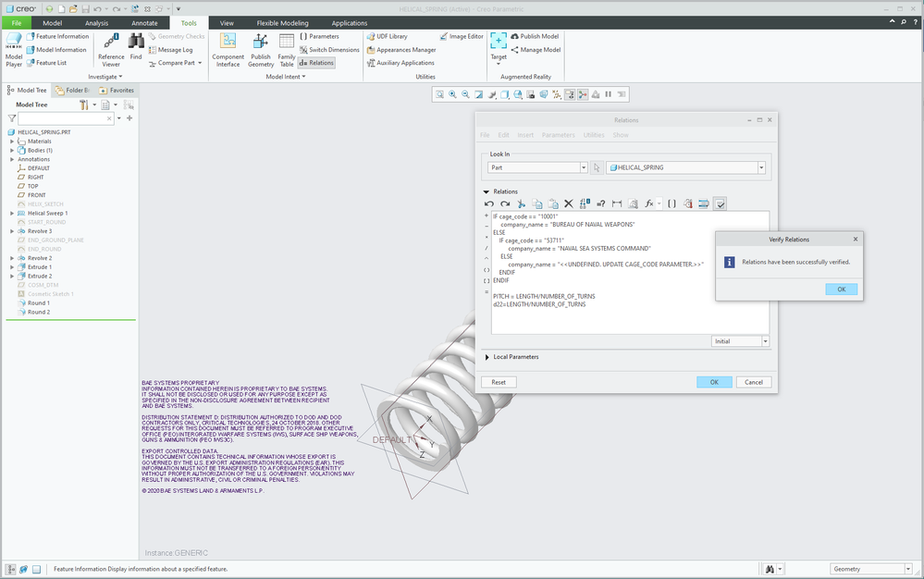Expand the Local Parameters section
The width and height of the screenshot is (924, 579).
tap(487, 356)
